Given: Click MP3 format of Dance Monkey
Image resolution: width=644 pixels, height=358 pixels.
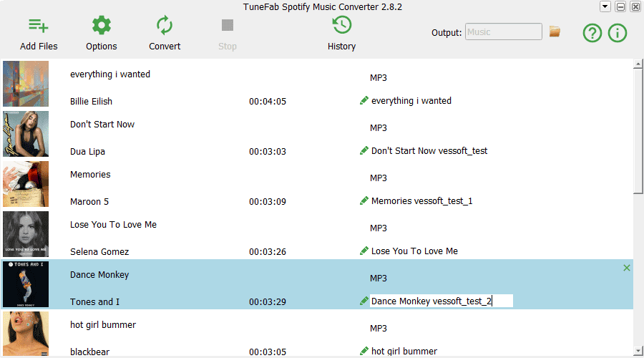Looking at the screenshot, I should pyautogui.click(x=379, y=279).
